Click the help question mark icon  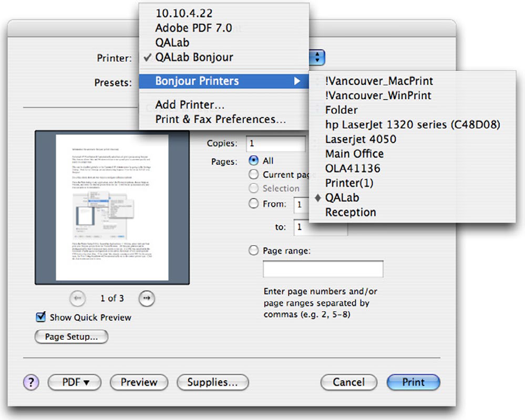[31, 382]
